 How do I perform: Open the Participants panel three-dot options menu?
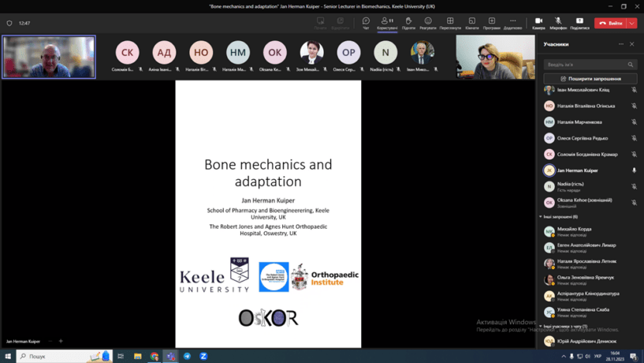tap(620, 44)
